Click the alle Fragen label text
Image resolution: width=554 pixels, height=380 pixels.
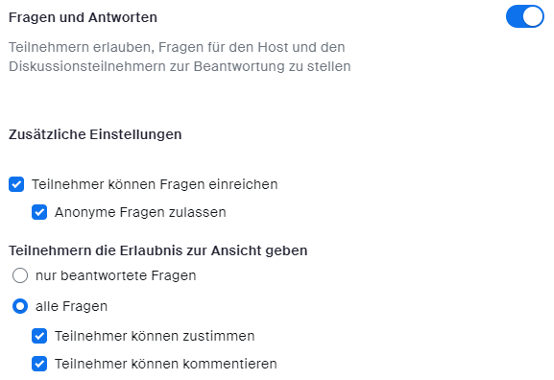click(x=71, y=306)
